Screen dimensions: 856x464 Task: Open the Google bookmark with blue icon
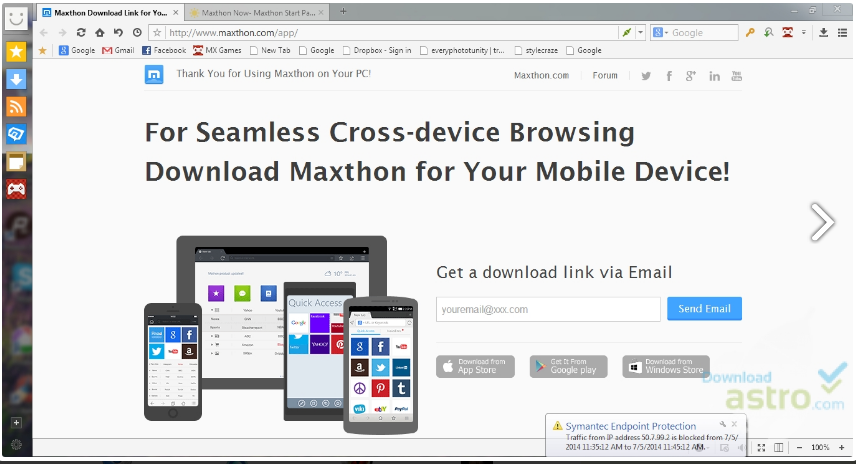(77, 50)
